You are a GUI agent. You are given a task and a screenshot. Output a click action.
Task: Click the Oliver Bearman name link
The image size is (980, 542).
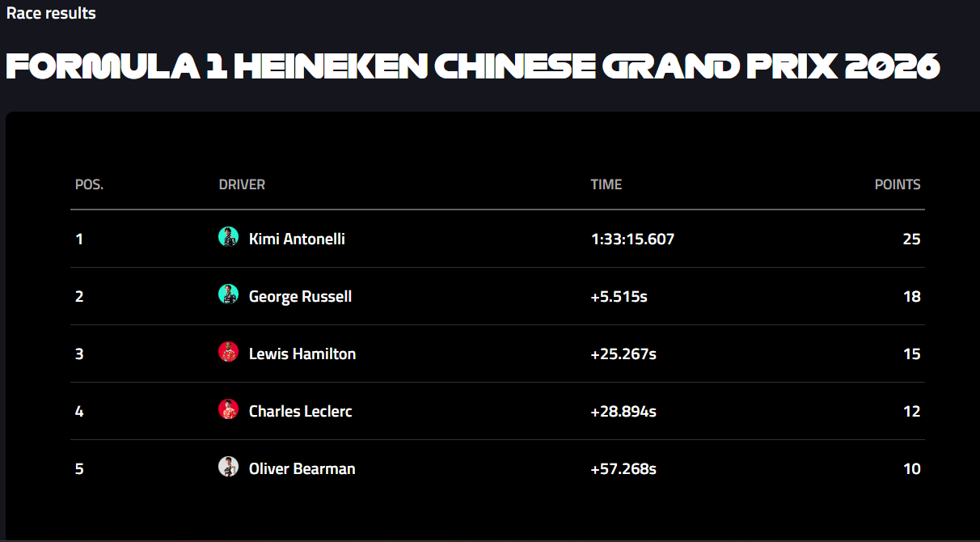click(302, 468)
